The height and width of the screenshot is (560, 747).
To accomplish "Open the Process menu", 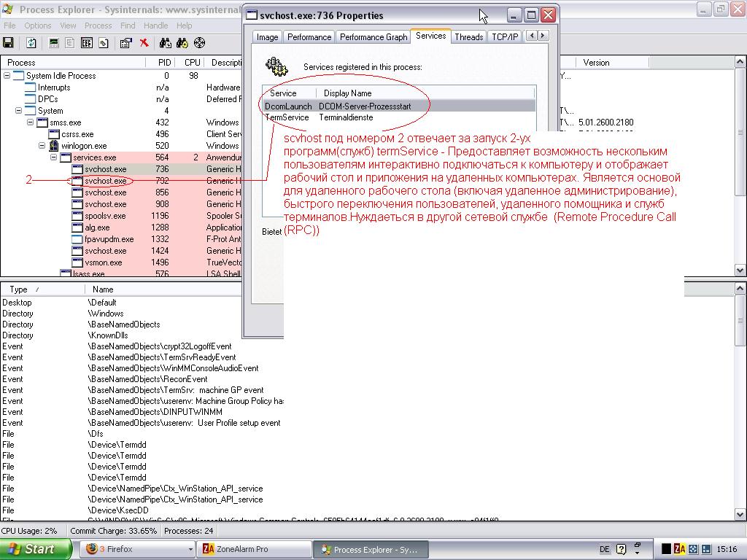I will 98,26.
